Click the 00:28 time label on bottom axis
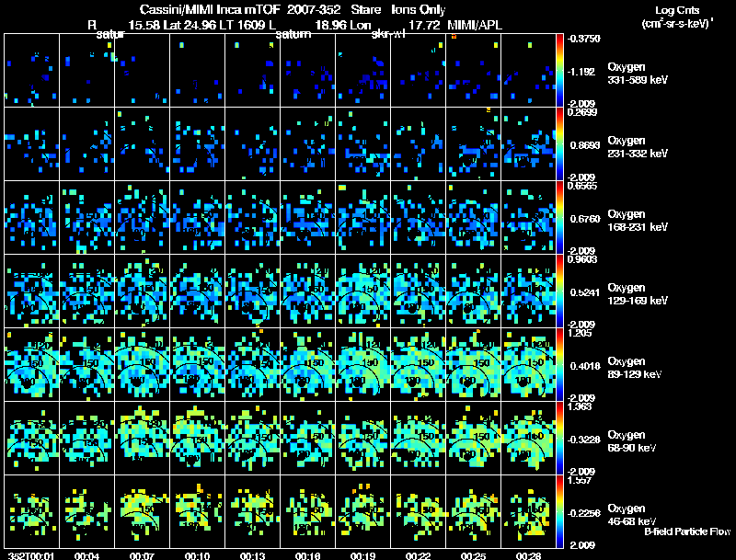Viewport: 736px width, 560px height. coord(528,555)
